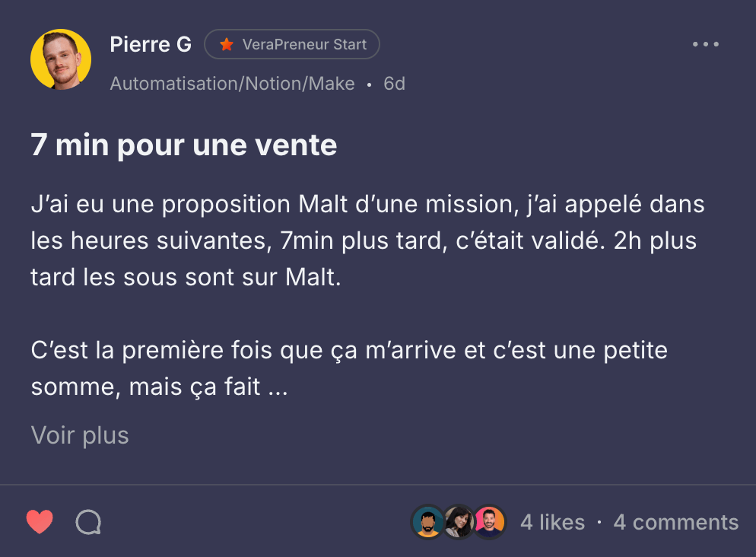Viewport: 756px width, 557px height.
Task: Open the "Pierre G" author profile name
Action: pos(151,44)
